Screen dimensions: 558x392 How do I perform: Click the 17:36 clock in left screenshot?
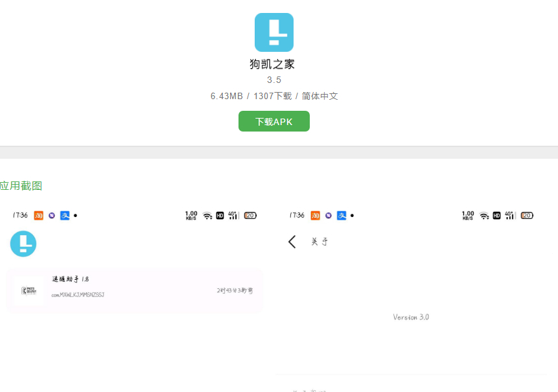(20, 215)
